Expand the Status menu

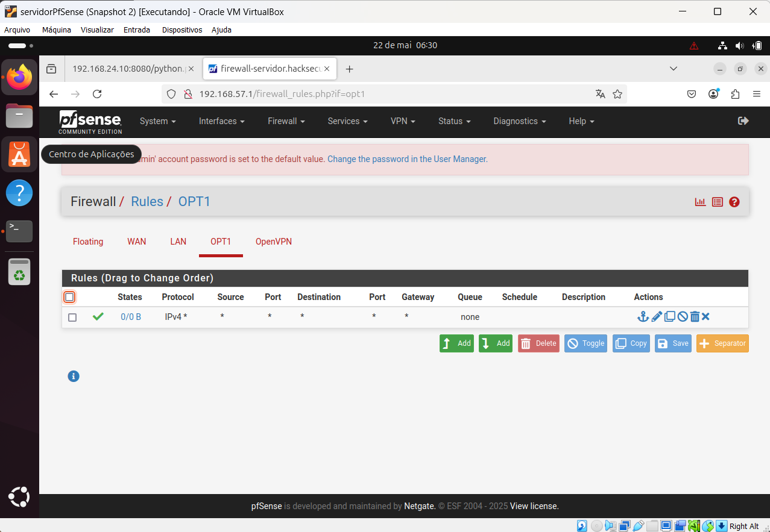(x=455, y=121)
